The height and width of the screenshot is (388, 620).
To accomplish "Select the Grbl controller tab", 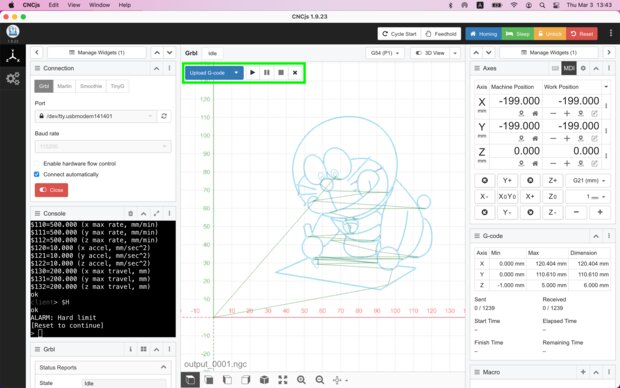I will point(44,86).
